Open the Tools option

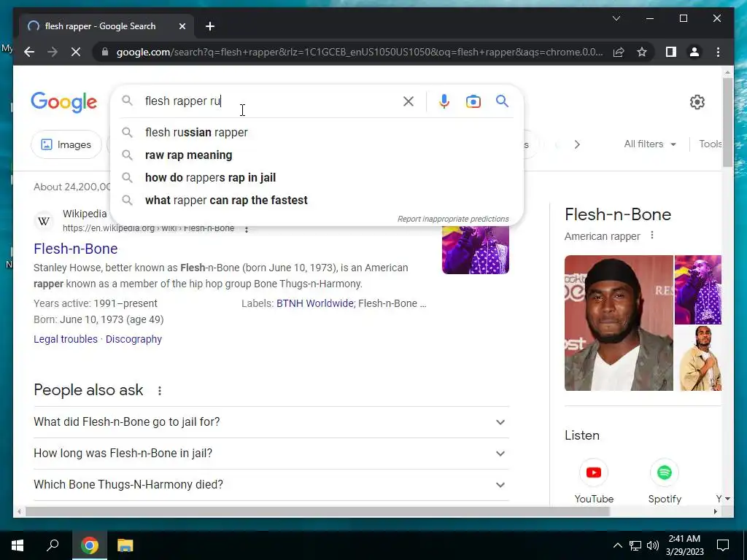pos(710,144)
